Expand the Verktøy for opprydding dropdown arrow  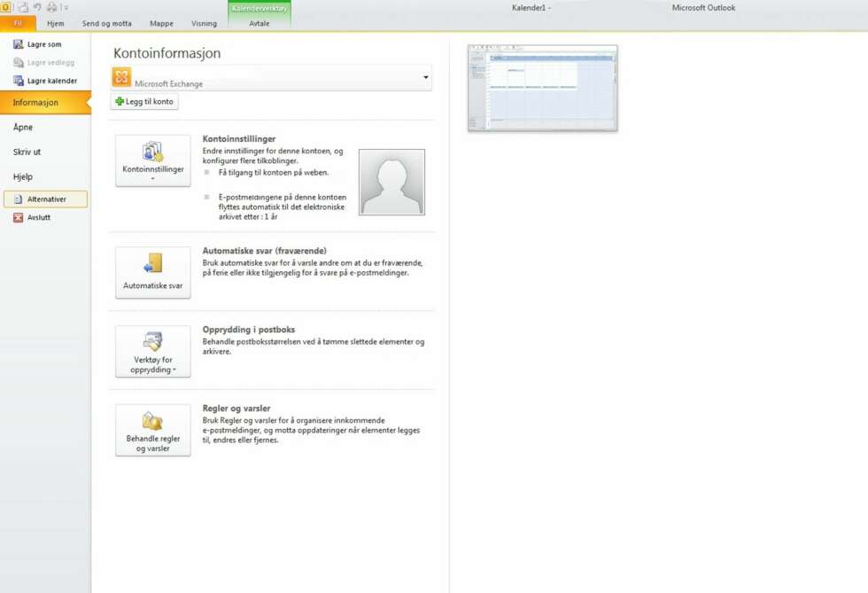point(174,370)
